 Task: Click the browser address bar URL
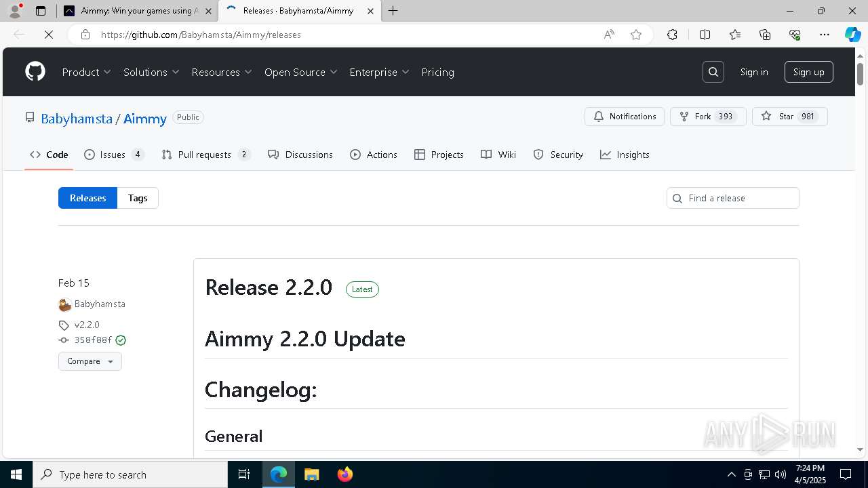(201, 35)
